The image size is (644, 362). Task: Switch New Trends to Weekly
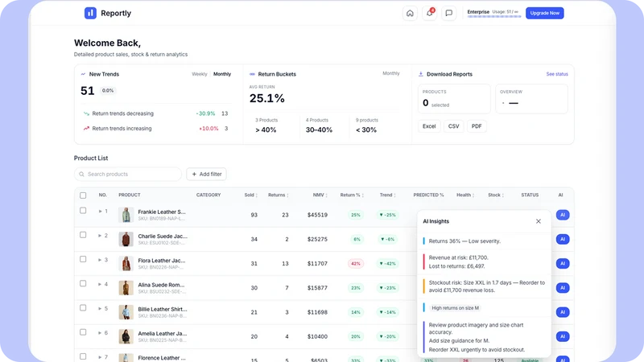coord(199,74)
